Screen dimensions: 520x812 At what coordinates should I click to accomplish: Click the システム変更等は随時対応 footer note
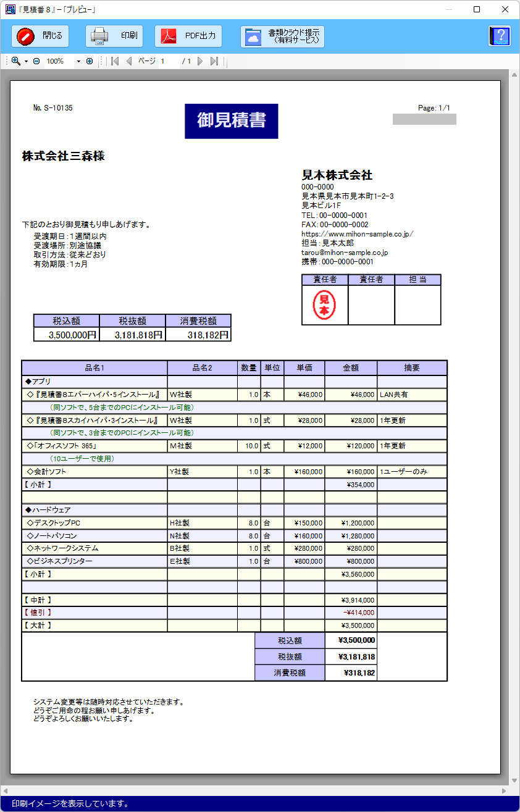109,702
